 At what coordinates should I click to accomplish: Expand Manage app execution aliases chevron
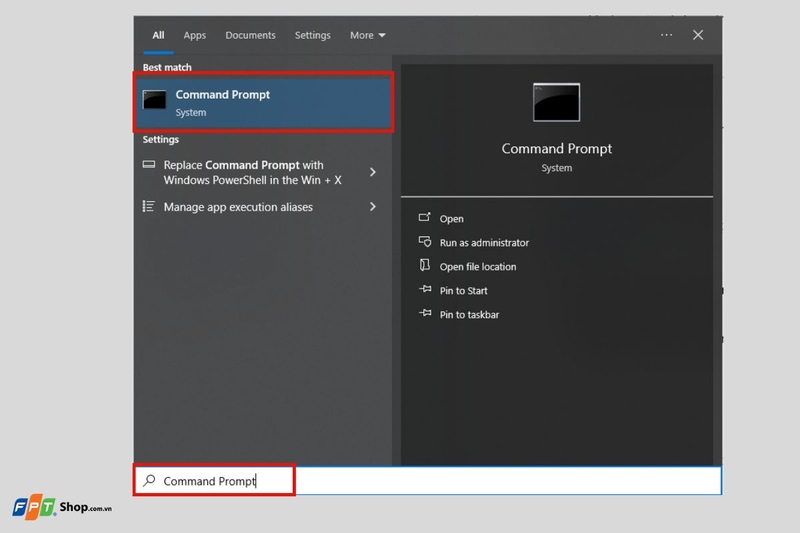coord(373,207)
